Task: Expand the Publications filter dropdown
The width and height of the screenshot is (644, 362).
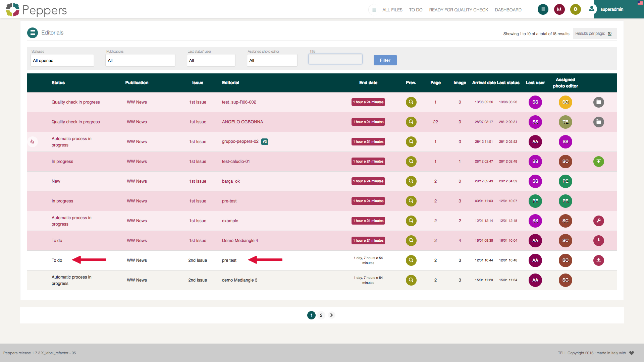Action: 140,61
